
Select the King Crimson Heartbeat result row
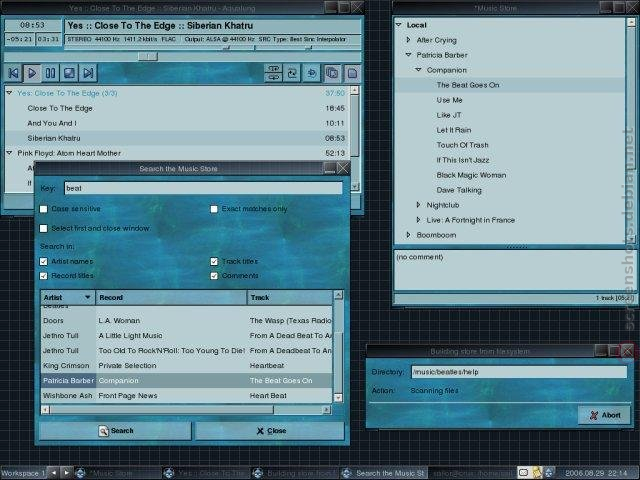pos(187,366)
